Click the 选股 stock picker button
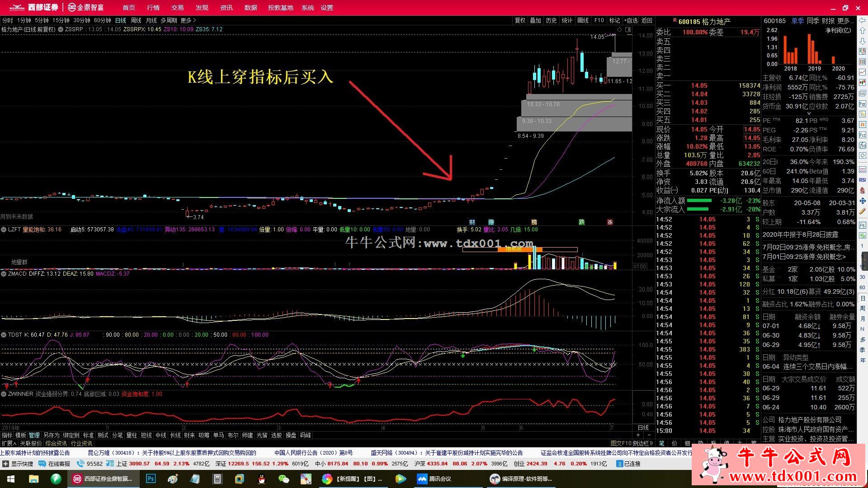868x488 pixels. pos(277,435)
